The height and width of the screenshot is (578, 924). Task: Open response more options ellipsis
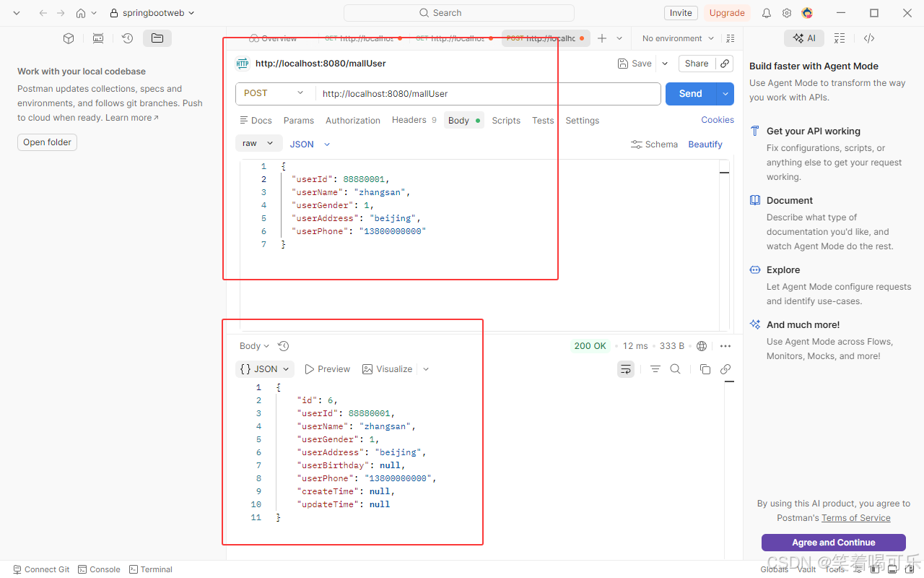click(x=725, y=346)
